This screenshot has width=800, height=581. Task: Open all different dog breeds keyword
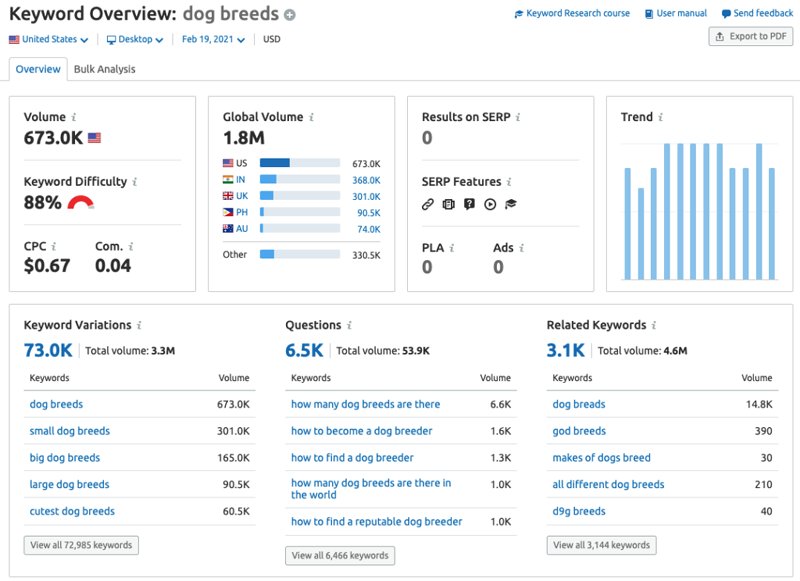click(x=608, y=485)
